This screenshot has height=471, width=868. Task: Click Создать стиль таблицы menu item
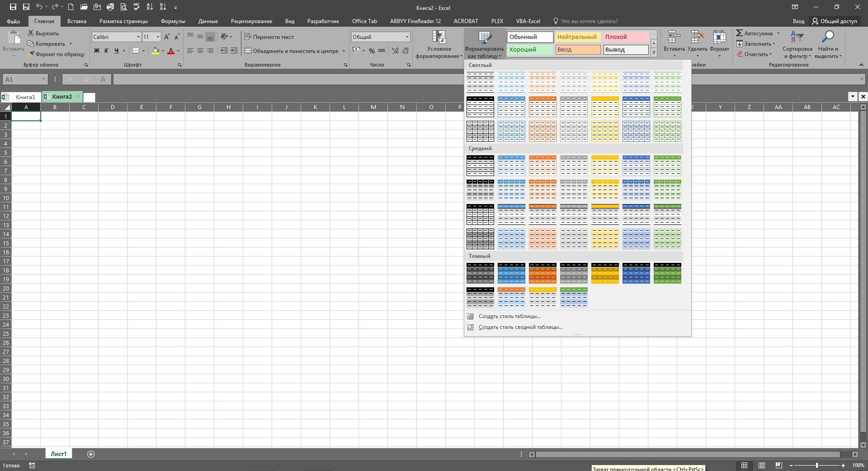pyautogui.click(x=509, y=316)
